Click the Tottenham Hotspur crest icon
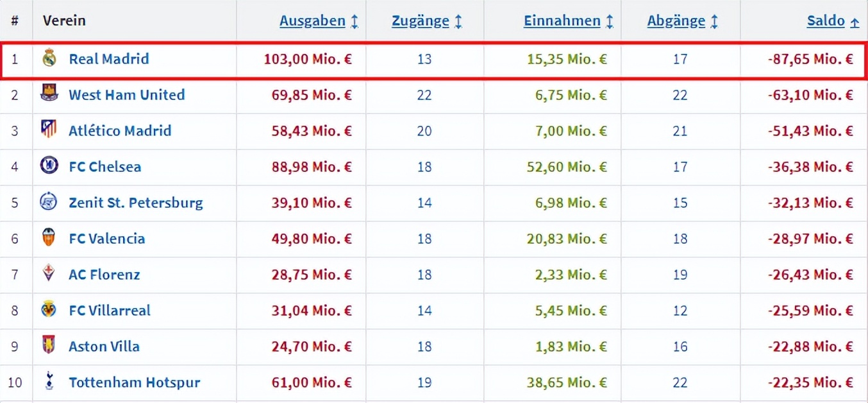The image size is (868, 403). coord(49,382)
